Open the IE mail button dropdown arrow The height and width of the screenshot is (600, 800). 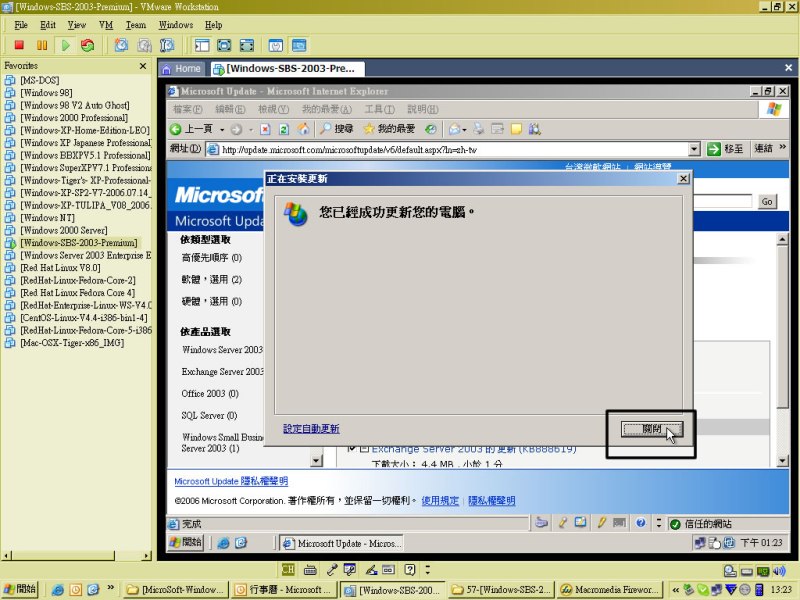[x=464, y=130]
